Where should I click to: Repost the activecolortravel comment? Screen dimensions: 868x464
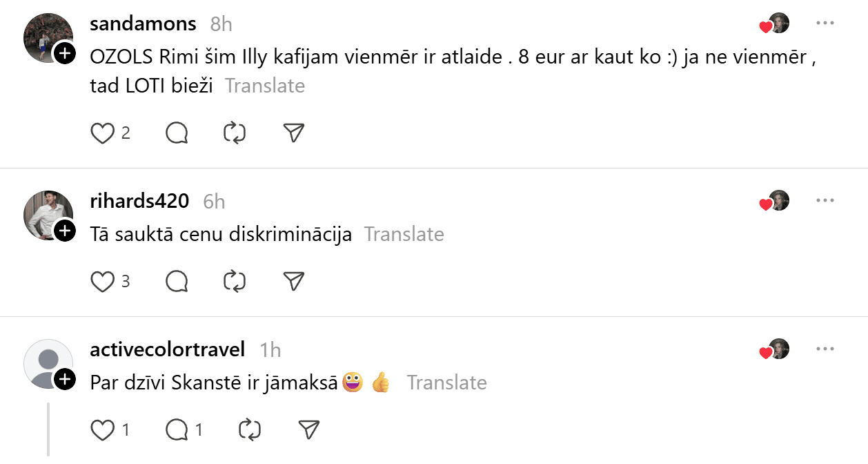pyautogui.click(x=249, y=430)
